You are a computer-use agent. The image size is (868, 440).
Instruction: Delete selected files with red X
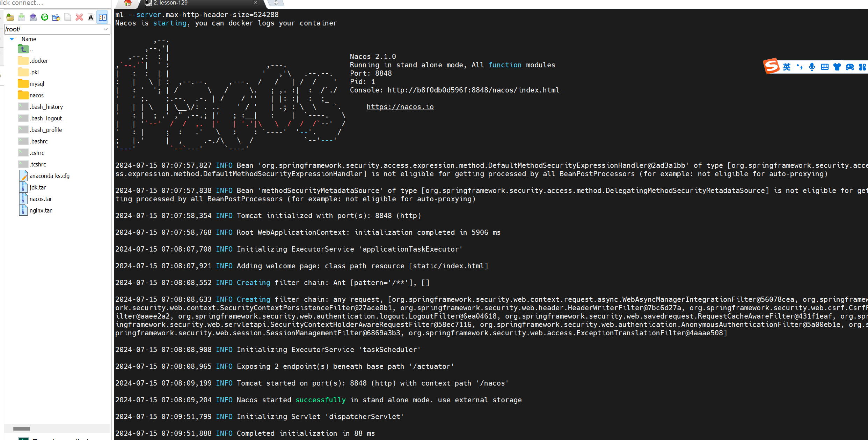tap(79, 17)
